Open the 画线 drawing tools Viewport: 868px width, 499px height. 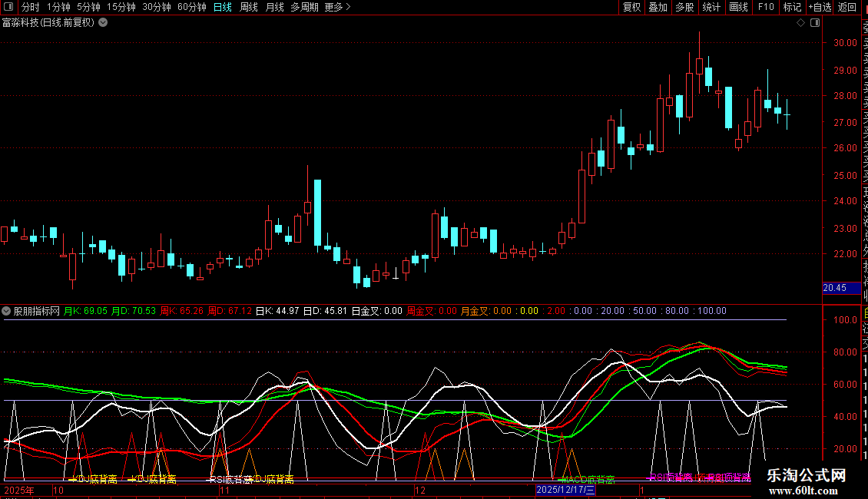738,7
